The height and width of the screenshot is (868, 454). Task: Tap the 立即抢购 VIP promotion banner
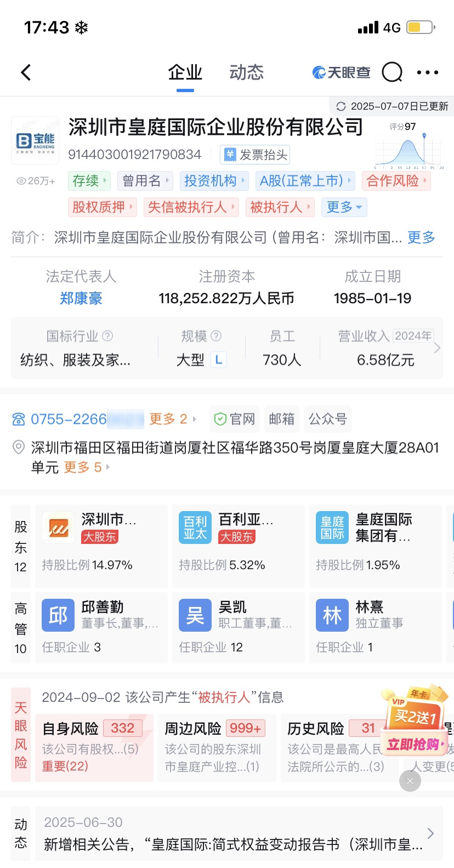point(415,721)
